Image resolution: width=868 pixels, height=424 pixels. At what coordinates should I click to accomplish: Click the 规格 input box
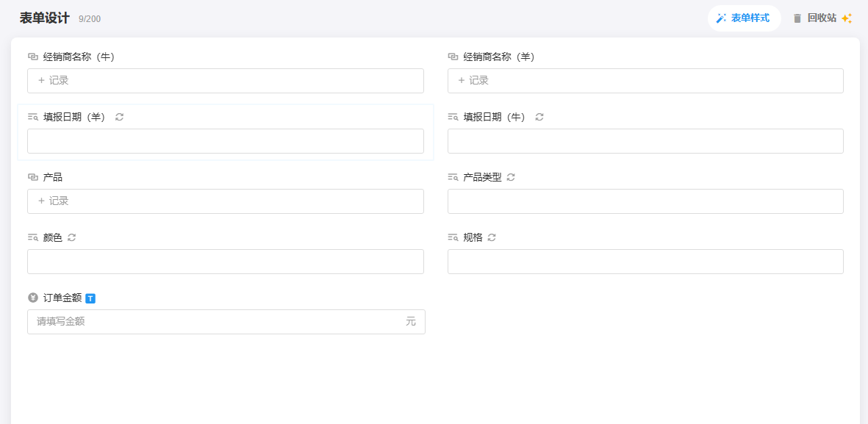(x=645, y=262)
